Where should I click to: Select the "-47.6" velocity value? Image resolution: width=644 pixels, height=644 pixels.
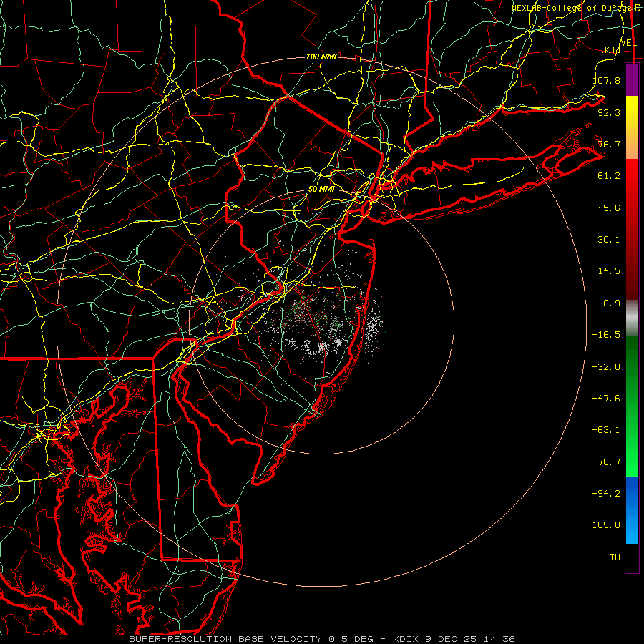[606, 399]
